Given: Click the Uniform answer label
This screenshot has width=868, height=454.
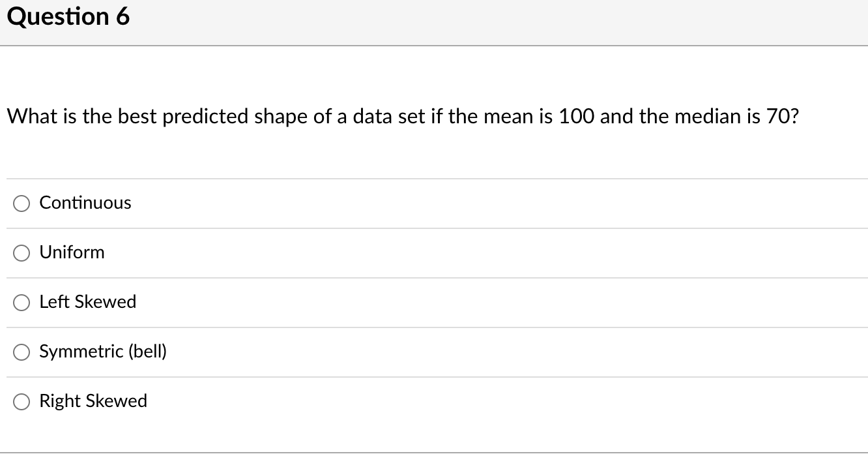Looking at the screenshot, I should click(72, 252).
